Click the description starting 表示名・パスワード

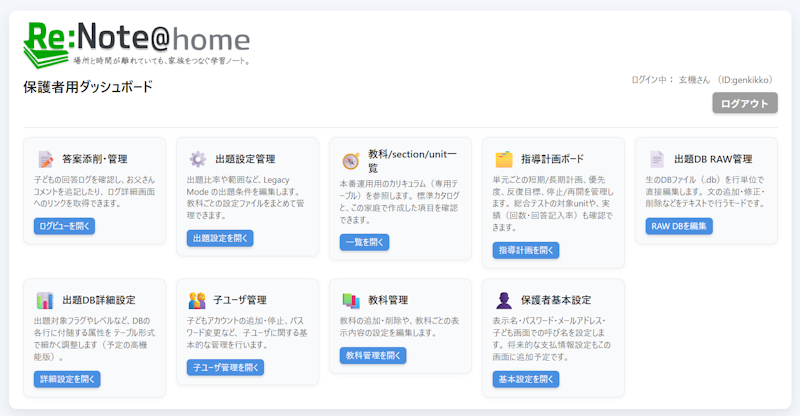point(552,339)
